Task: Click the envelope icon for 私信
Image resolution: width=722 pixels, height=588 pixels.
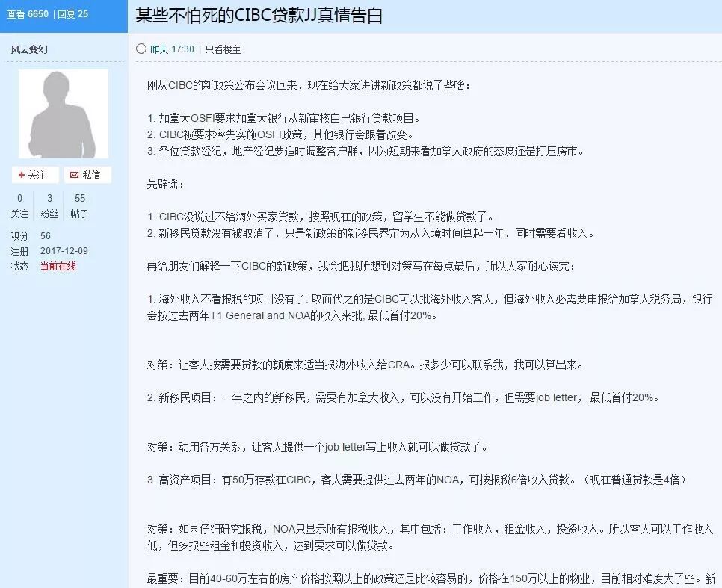Action: [74, 175]
